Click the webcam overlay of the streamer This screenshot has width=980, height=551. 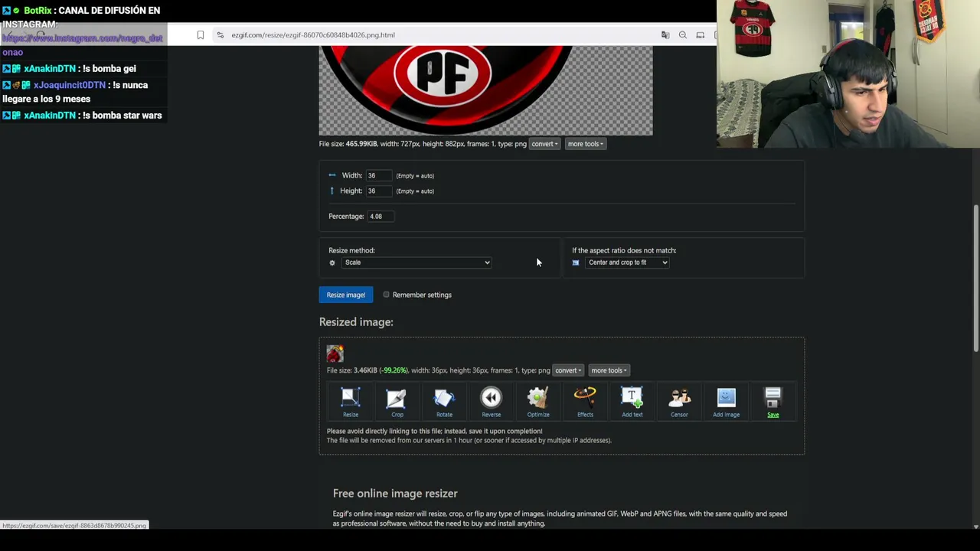tap(848, 73)
